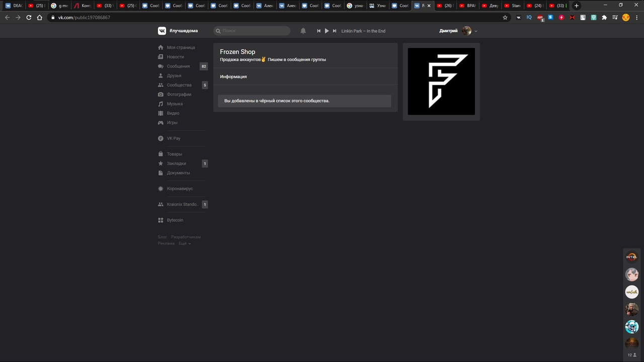Go back to the previous track
The height and width of the screenshot is (362, 644).
point(318,31)
